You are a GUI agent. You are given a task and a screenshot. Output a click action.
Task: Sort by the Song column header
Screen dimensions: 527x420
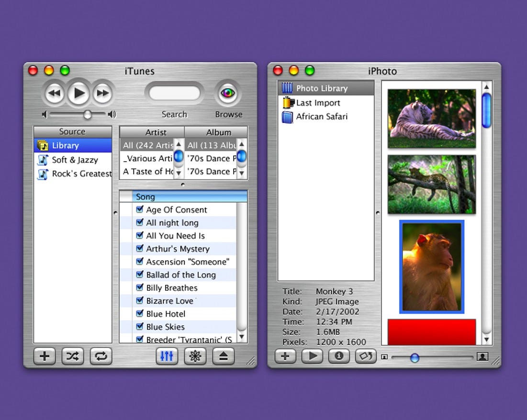point(190,197)
